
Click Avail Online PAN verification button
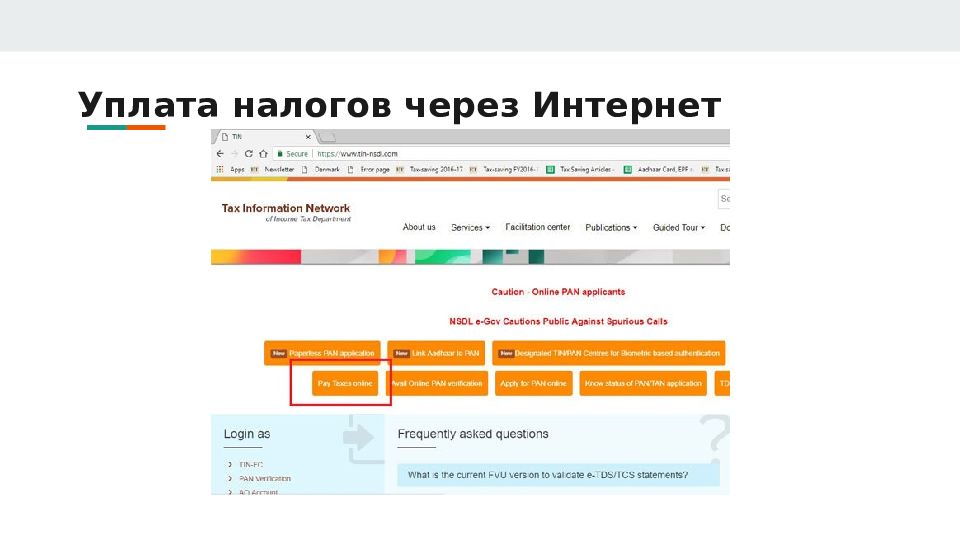pos(437,383)
